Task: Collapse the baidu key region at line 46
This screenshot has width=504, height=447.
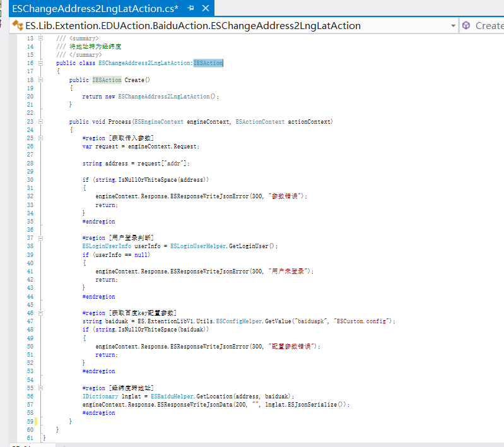Action: (40, 313)
